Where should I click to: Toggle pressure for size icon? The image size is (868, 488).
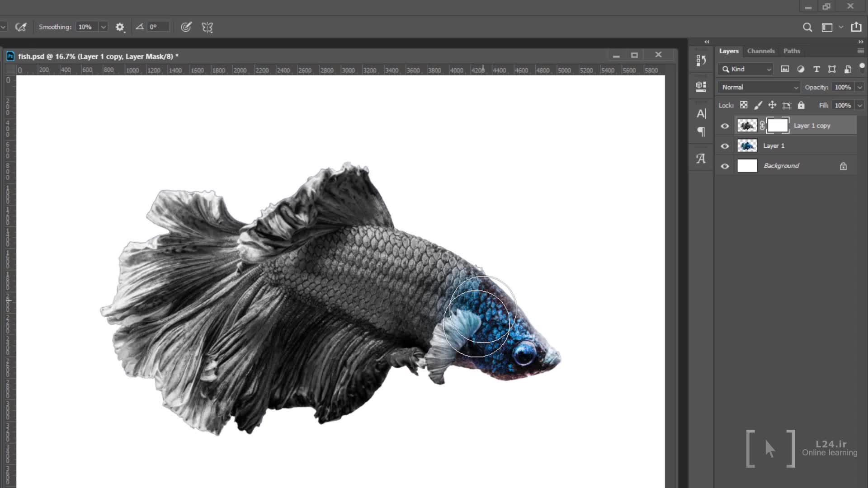(x=186, y=27)
